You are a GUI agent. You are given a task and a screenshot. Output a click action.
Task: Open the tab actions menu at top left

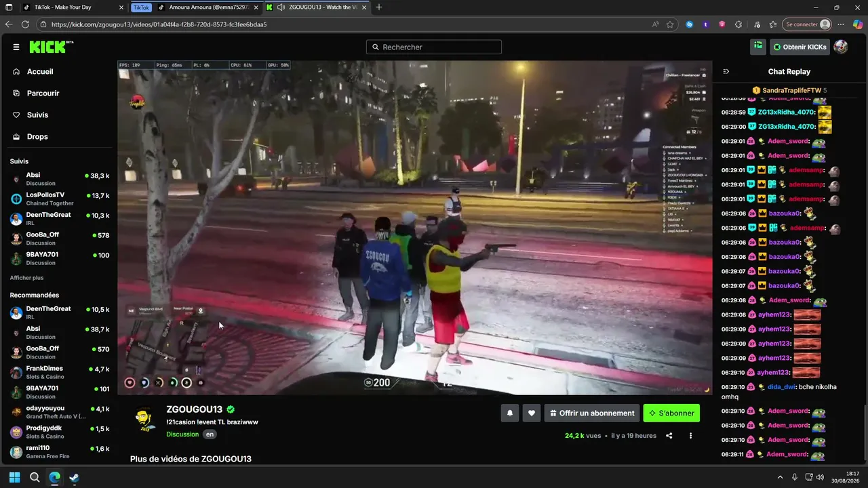9,7
